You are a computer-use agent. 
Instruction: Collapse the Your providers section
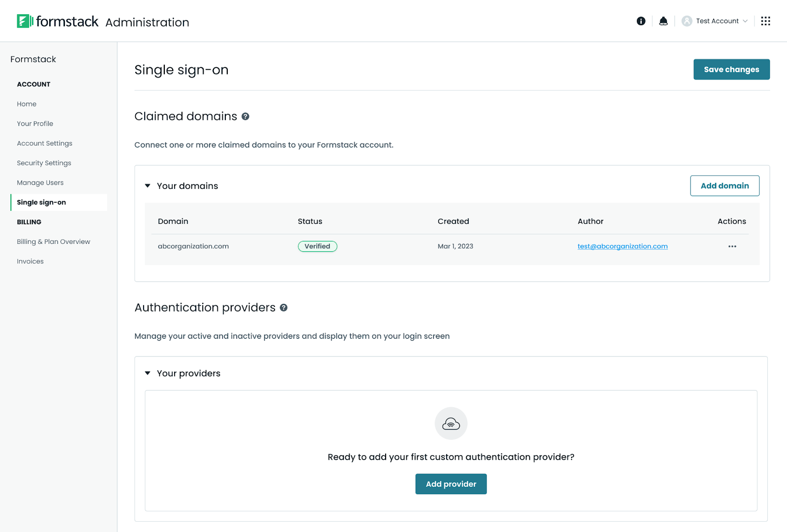pos(148,373)
